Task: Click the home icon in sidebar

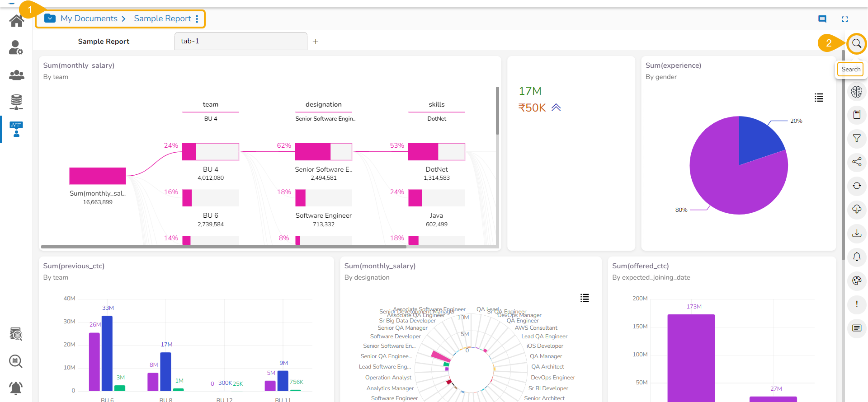Action: (x=17, y=21)
